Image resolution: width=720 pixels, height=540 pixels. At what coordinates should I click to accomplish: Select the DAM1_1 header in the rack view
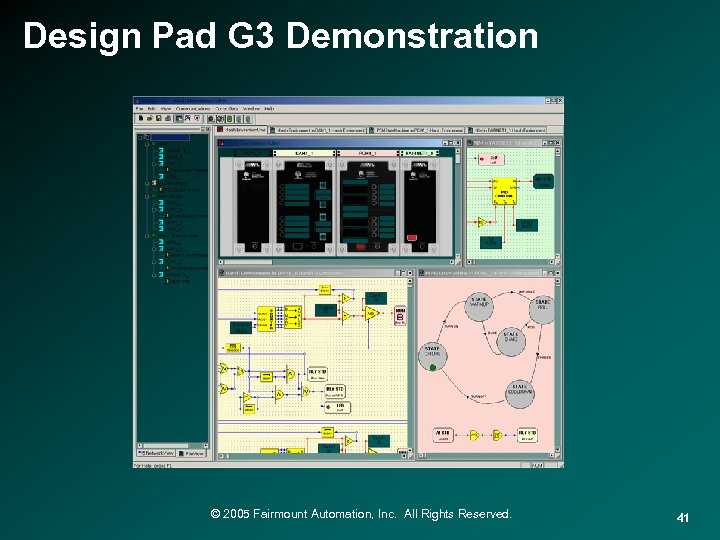tap(305, 153)
